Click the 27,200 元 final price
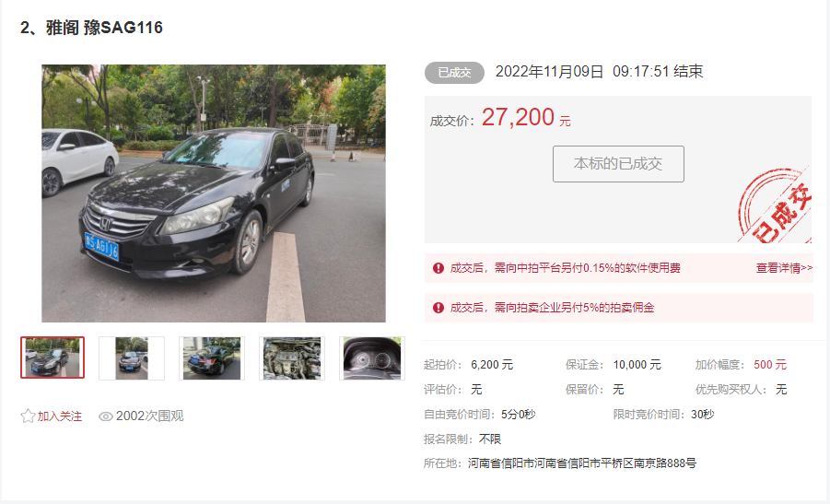 pos(526,117)
